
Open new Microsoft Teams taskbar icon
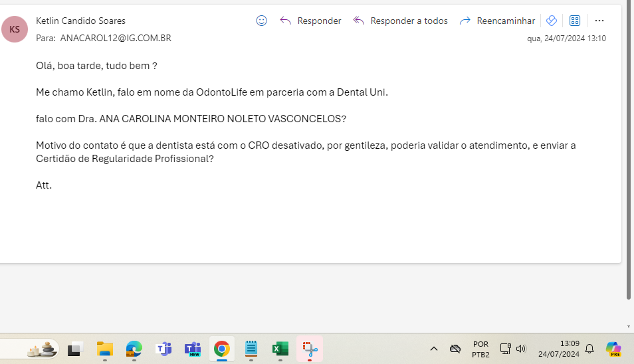(193, 349)
